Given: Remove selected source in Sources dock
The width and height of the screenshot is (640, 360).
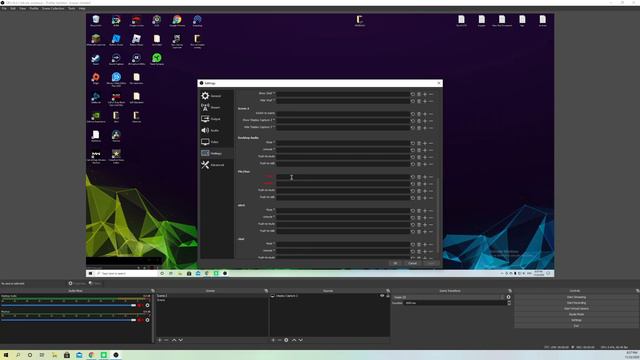Looking at the screenshot, I should [x=280, y=340].
